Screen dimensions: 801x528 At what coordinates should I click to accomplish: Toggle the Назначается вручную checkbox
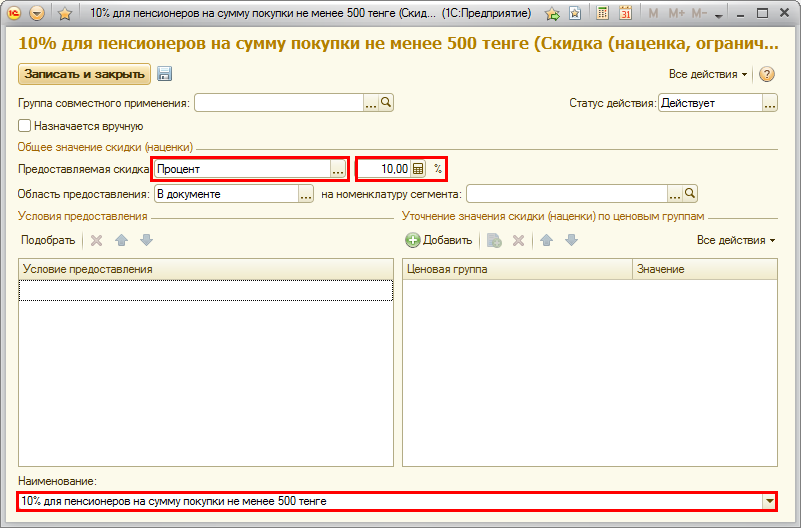coord(25,126)
